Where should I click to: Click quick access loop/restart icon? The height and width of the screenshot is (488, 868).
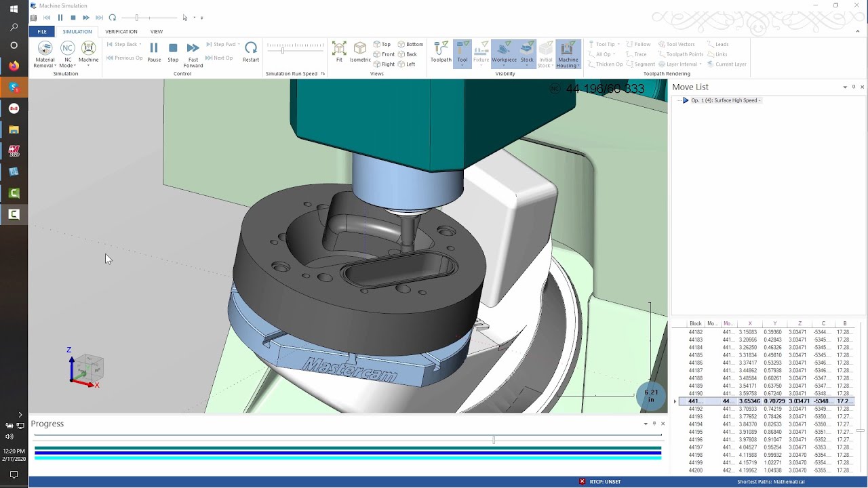[113, 18]
